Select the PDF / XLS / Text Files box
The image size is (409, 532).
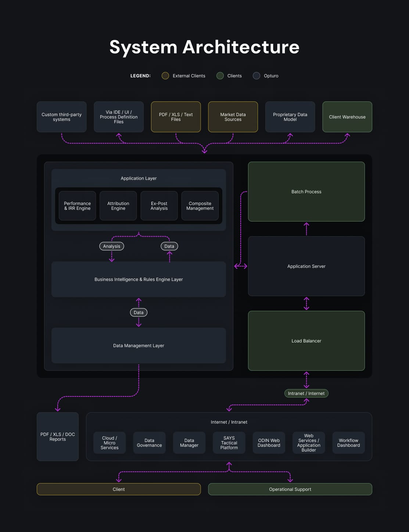tap(176, 117)
